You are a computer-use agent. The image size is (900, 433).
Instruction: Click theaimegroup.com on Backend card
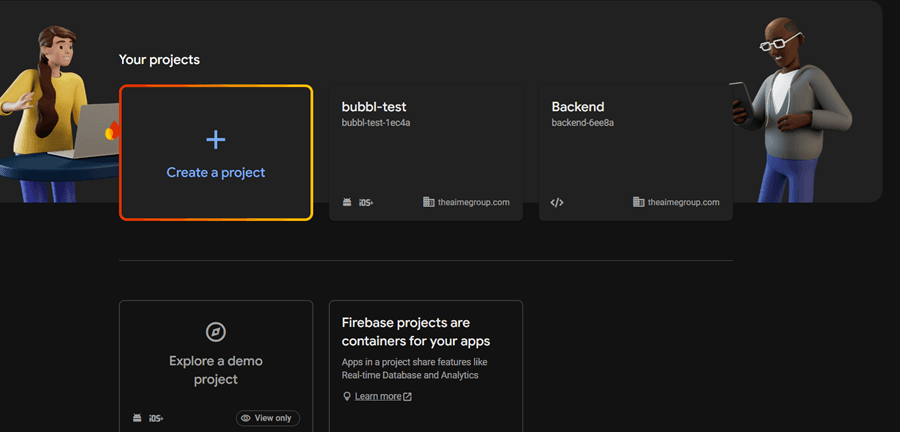tap(684, 202)
